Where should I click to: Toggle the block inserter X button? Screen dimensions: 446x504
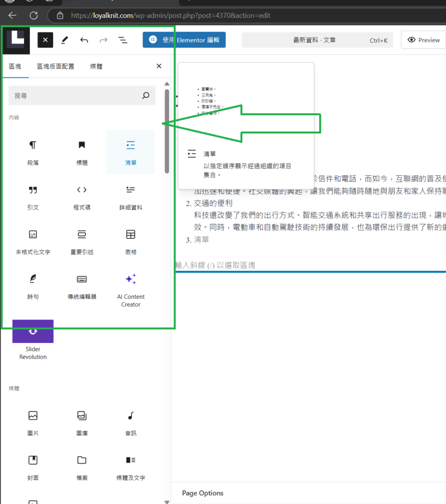coord(45,40)
